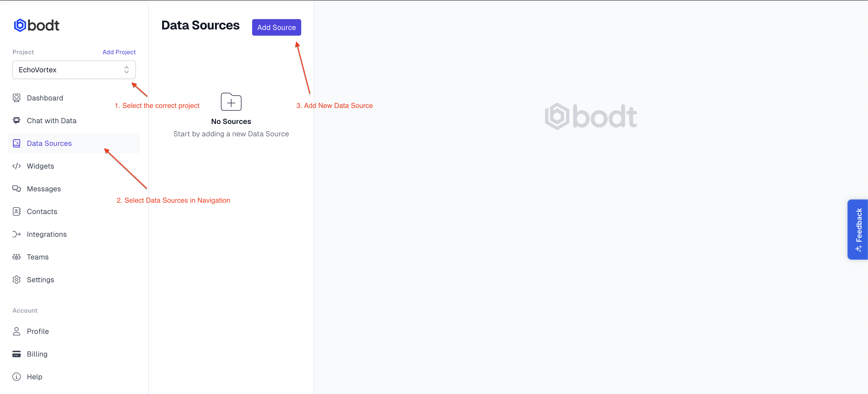This screenshot has height=394, width=868.
Task: Go to the Profile page
Action: pos(38,331)
